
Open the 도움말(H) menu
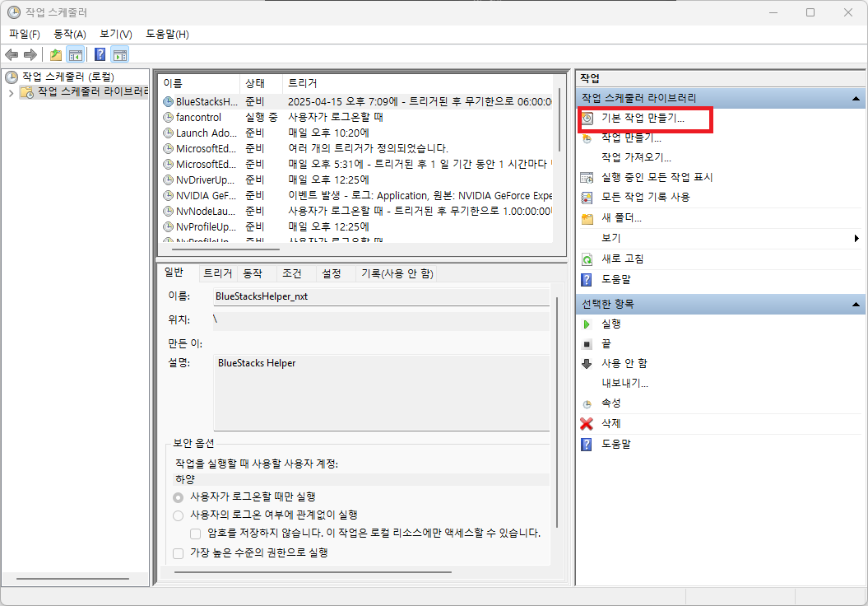click(x=167, y=35)
